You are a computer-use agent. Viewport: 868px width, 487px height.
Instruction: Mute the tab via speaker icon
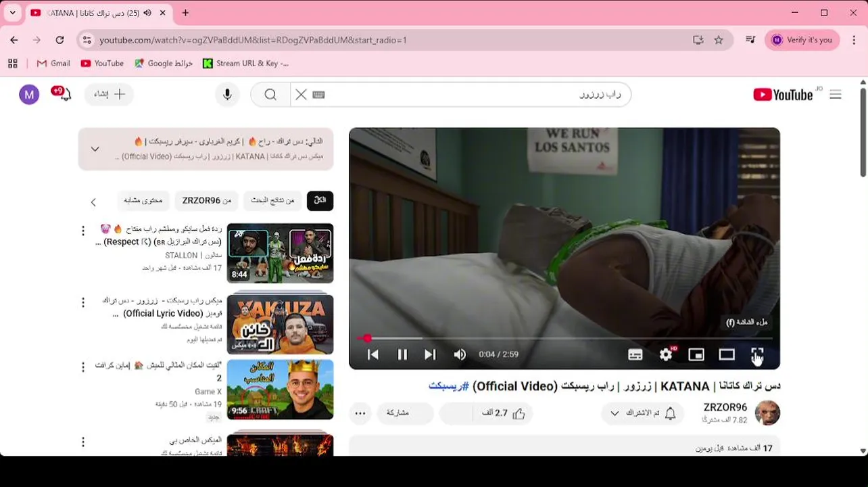[147, 13]
